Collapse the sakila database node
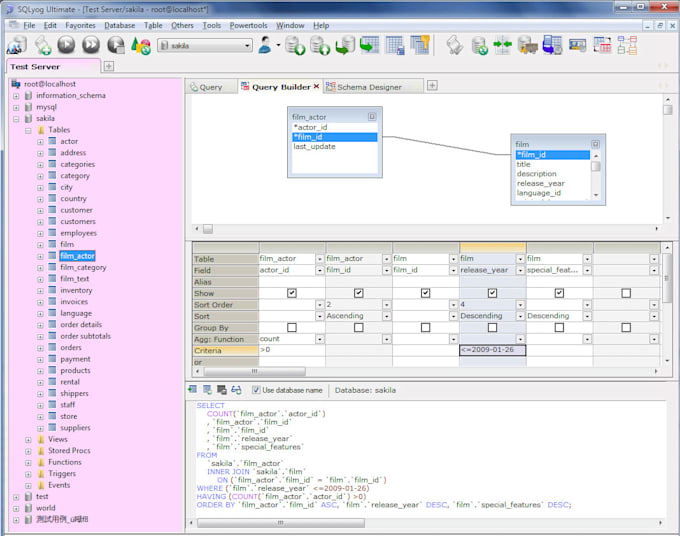The width and height of the screenshot is (680, 536). (16, 118)
